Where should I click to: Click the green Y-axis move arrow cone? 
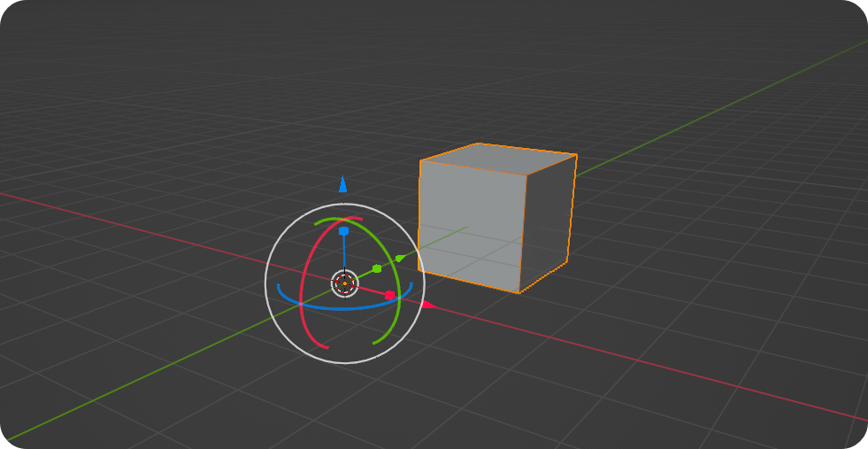(x=400, y=259)
